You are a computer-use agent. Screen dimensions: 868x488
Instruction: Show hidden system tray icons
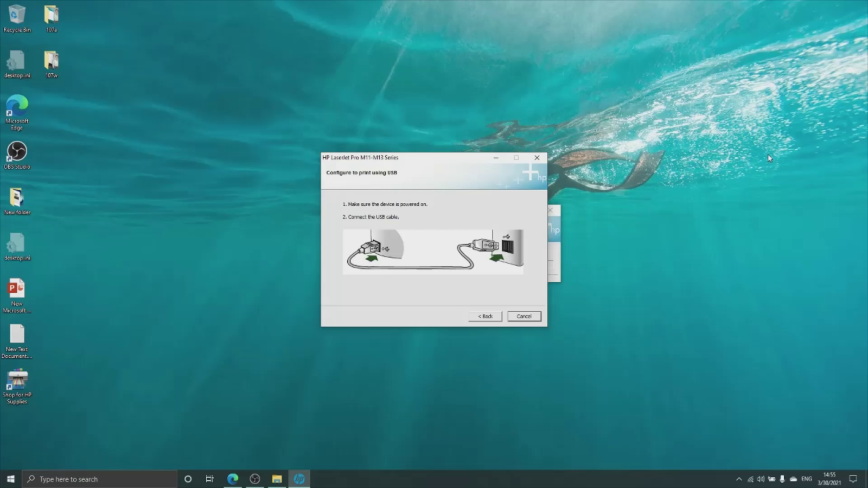(x=738, y=479)
